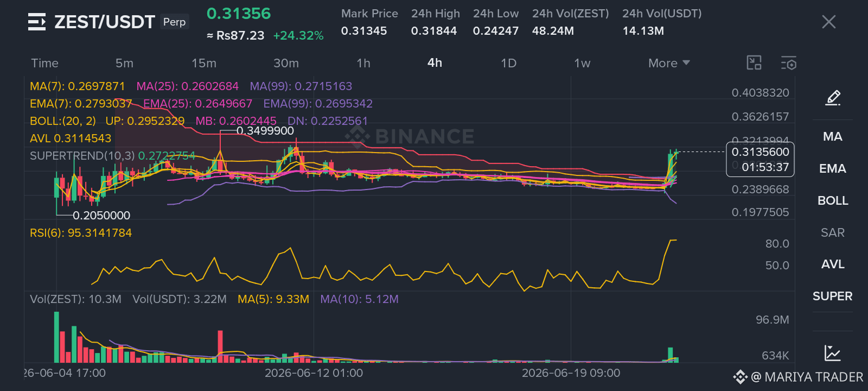Toggle the EMA indicator
Viewport: 868px width, 391px height.
(x=833, y=168)
